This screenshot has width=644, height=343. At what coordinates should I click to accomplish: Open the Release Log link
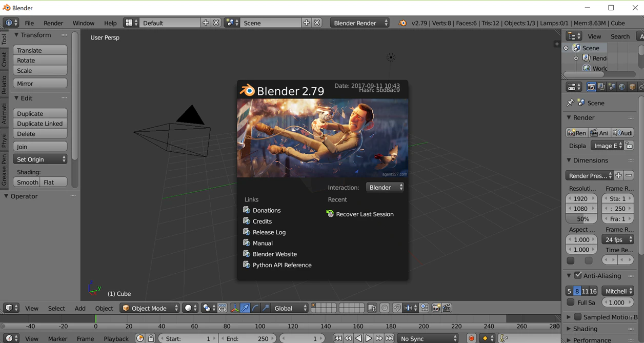[269, 232]
